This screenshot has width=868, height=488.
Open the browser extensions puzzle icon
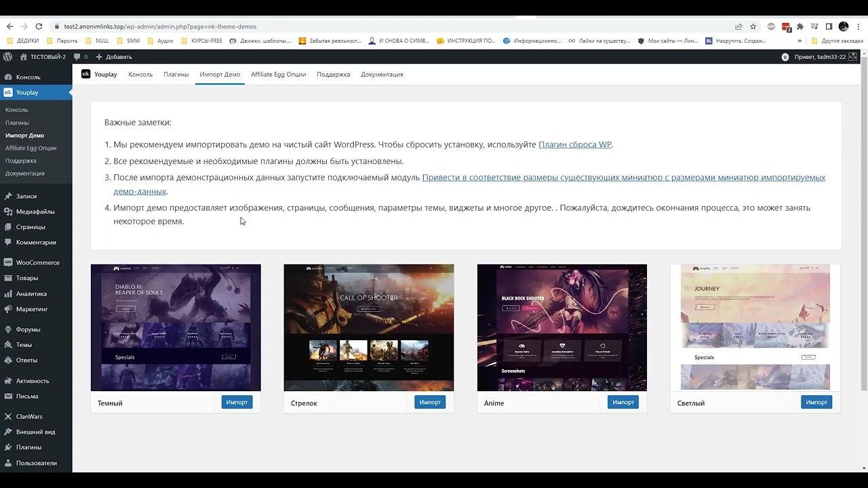pyautogui.click(x=800, y=26)
